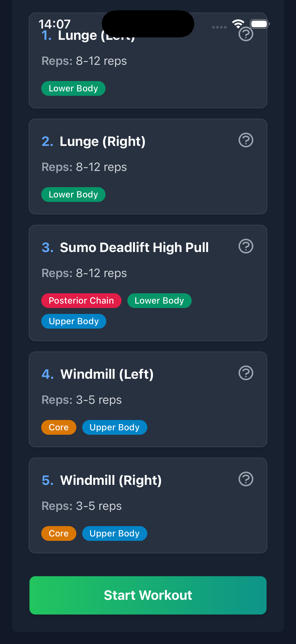Tap Upper Body tag under Sumo Deadlift
This screenshot has height=644, width=296.
(74, 321)
